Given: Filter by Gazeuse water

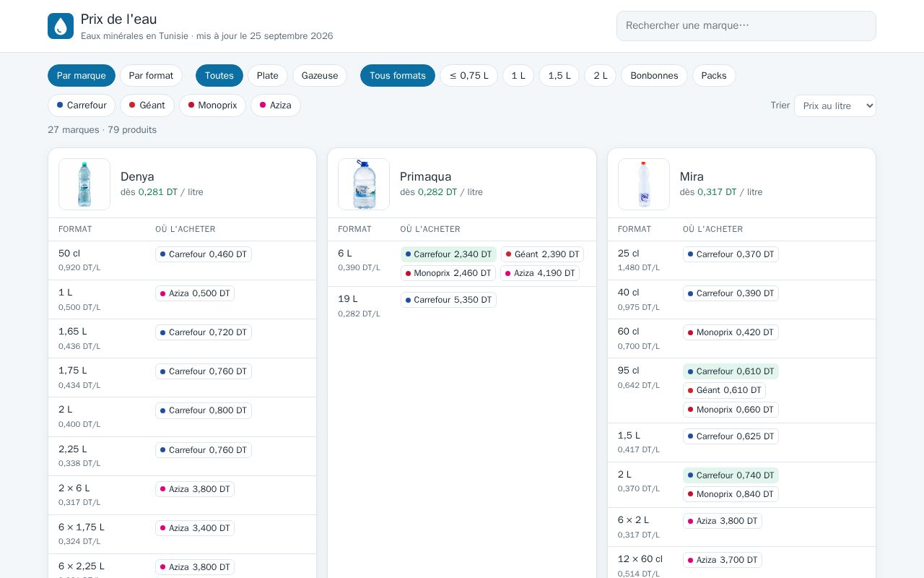Looking at the screenshot, I should [x=320, y=75].
